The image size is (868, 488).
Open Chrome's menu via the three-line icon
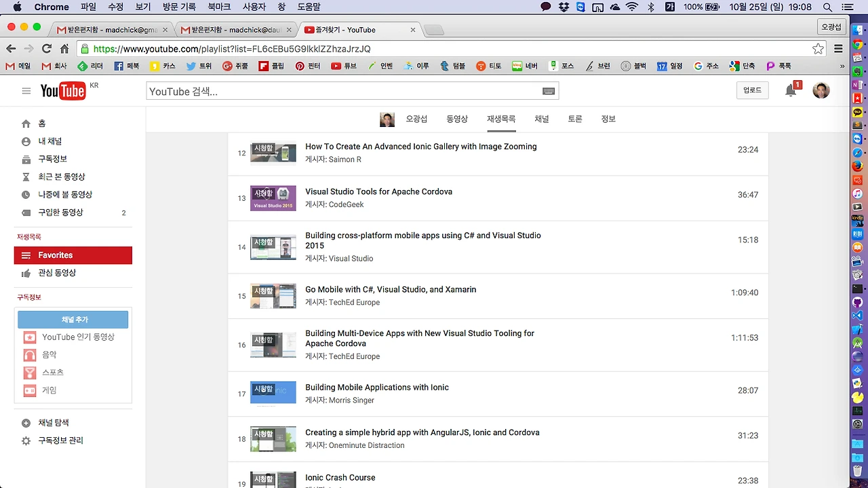tap(838, 48)
